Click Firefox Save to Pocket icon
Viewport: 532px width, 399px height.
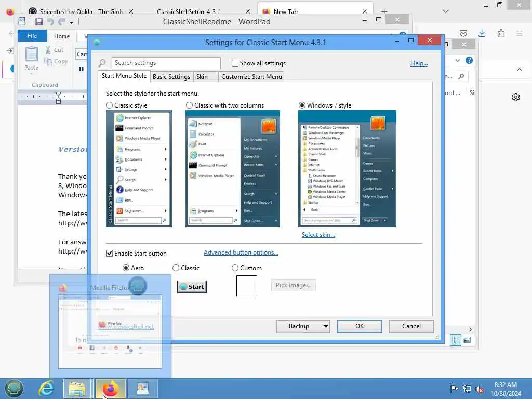point(463,33)
